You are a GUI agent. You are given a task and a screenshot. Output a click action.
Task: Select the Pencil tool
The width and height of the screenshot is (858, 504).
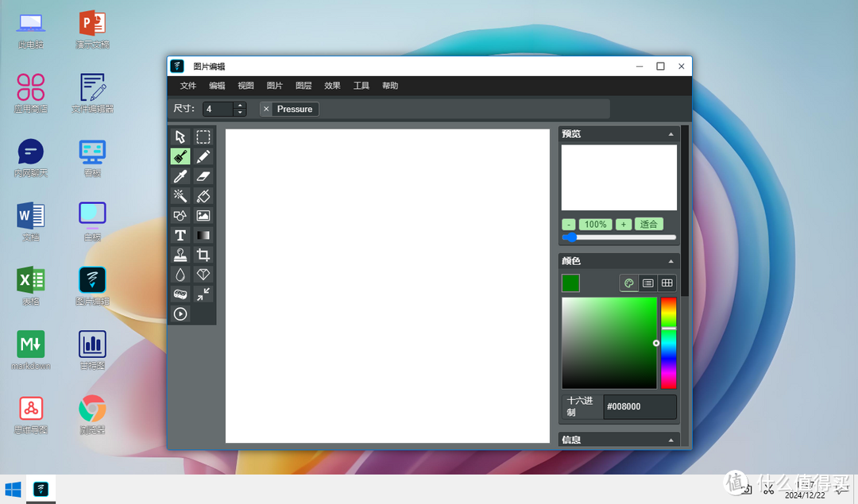pyautogui.click(x=203, y=156)
